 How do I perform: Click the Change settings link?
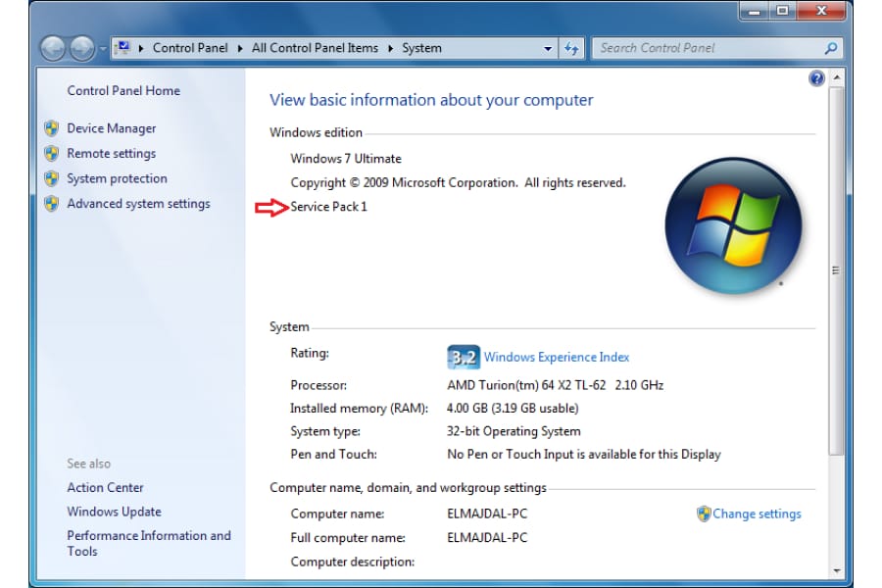click(x=757, y=514)
